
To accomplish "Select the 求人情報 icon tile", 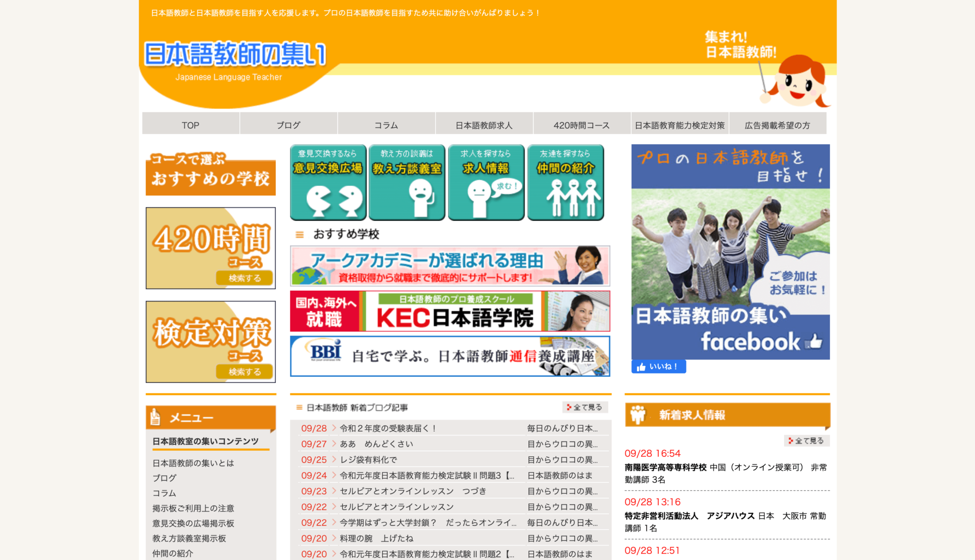I will (x=486, y=182).
